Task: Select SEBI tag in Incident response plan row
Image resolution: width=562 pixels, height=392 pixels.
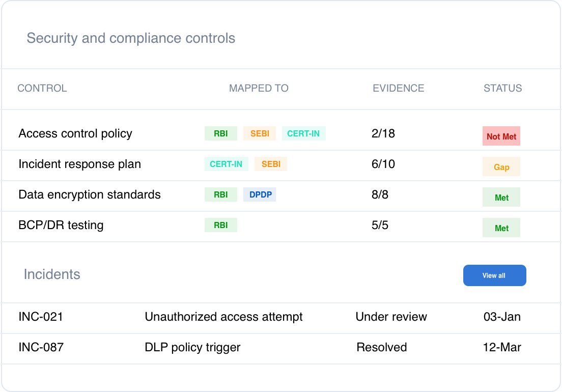Action: coord(270,164)
